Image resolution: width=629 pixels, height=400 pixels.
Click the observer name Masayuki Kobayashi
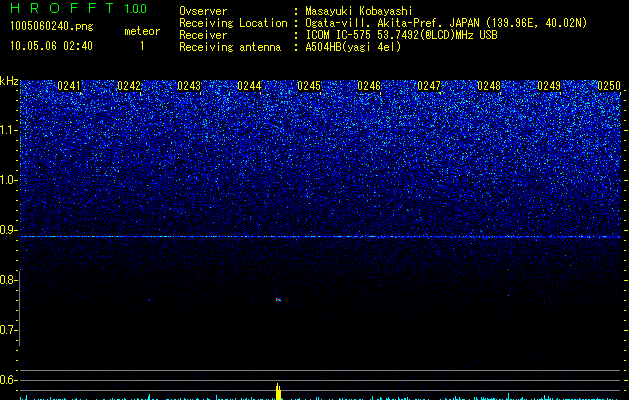point(359,11)
